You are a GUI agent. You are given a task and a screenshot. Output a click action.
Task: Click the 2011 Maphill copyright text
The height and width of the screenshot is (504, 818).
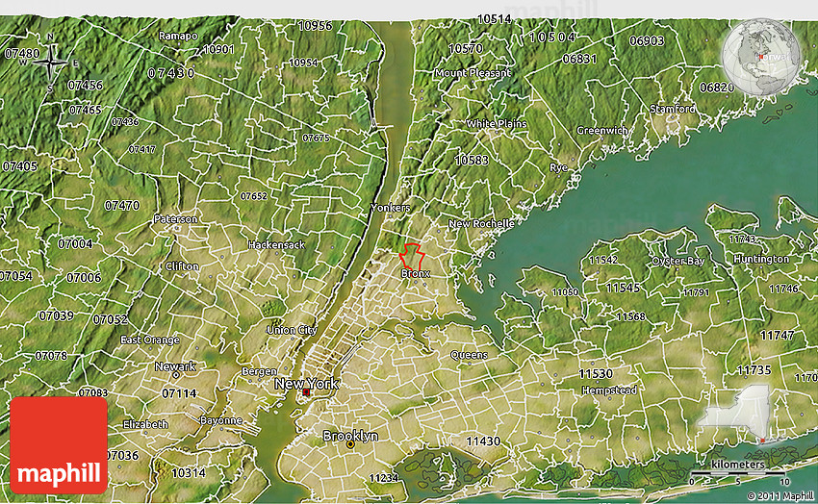(781, 495)
